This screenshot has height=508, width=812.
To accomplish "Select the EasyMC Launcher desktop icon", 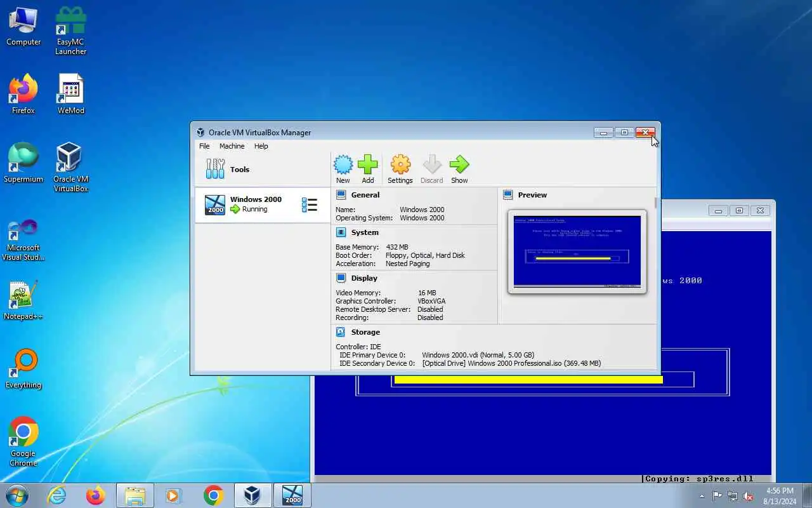I will 70,30.
